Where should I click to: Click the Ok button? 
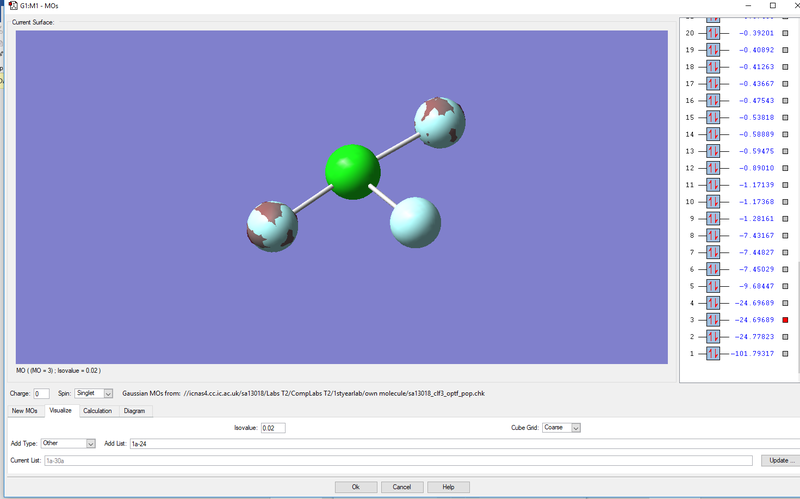tap(356, 487)
